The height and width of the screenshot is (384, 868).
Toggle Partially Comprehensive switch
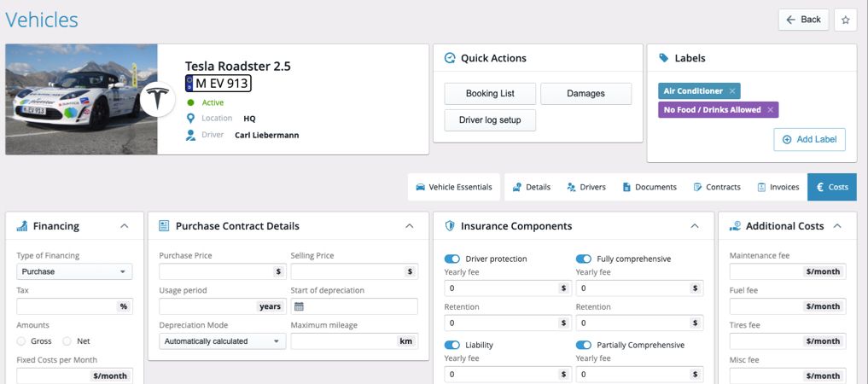pyautogui.click(x=584, y=346)
